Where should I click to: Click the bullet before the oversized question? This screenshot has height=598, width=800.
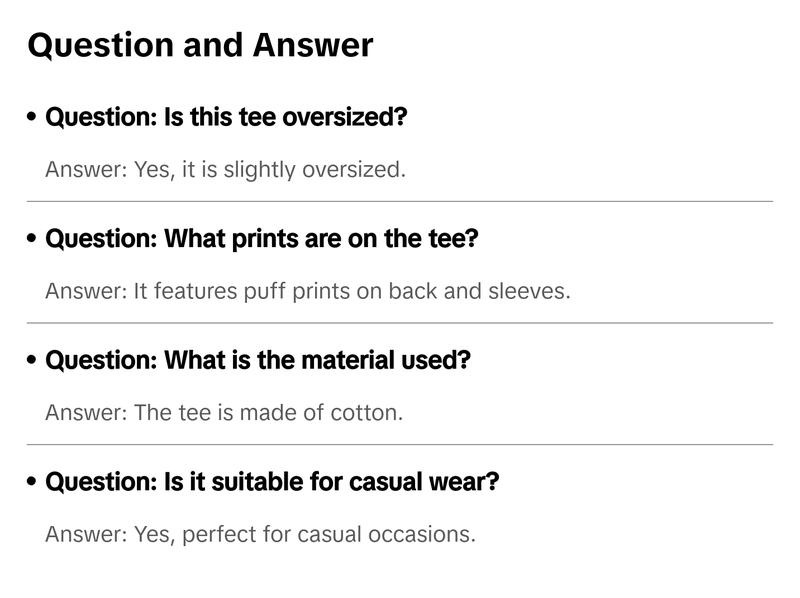[33, 117]
